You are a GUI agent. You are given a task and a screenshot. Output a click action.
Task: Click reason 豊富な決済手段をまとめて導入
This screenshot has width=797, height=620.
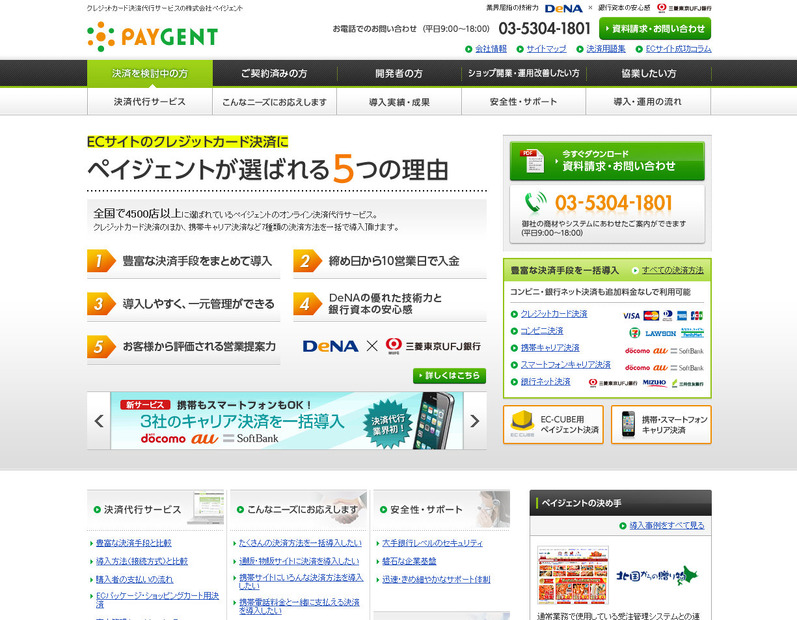183,262
